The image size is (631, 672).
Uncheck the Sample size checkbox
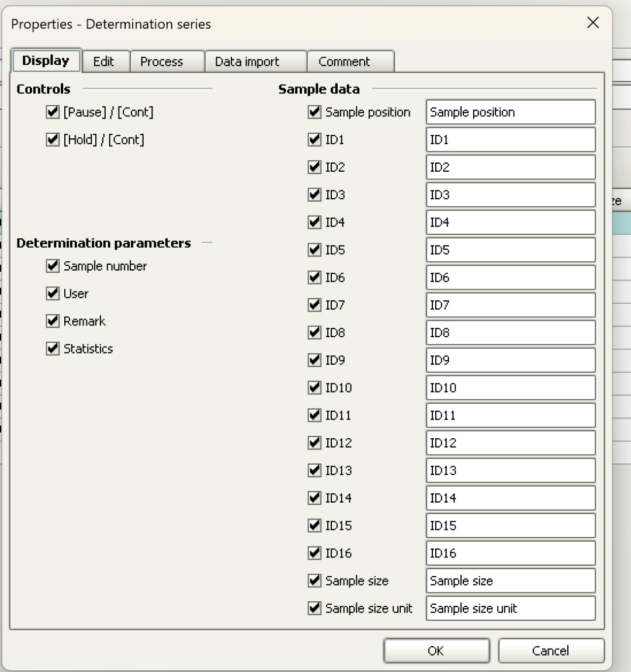click(314, 581)
